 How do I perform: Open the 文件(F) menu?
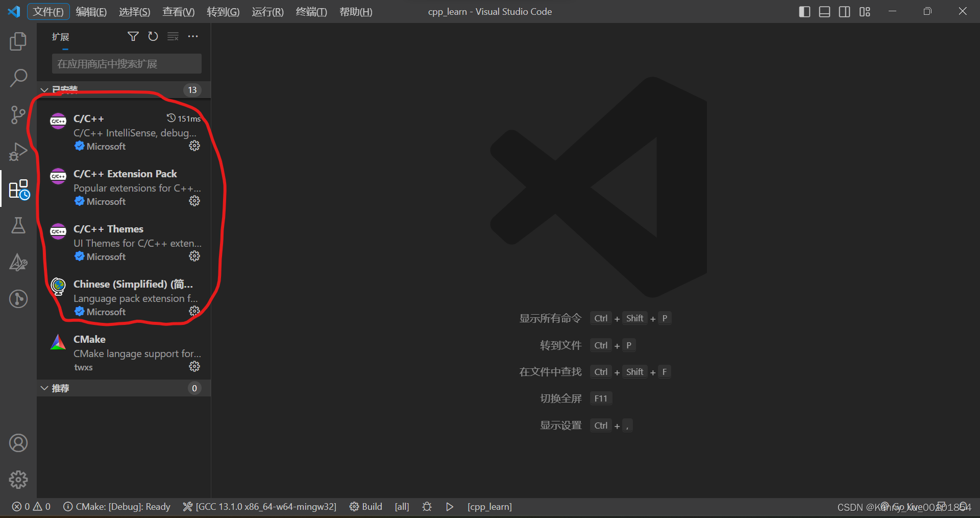(x=48, y=12)
